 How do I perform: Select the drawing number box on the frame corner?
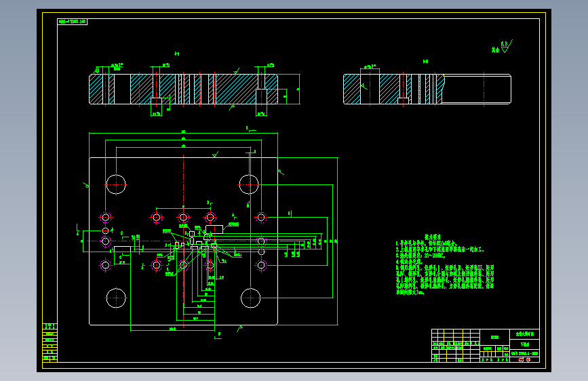[x=73, y=22]
